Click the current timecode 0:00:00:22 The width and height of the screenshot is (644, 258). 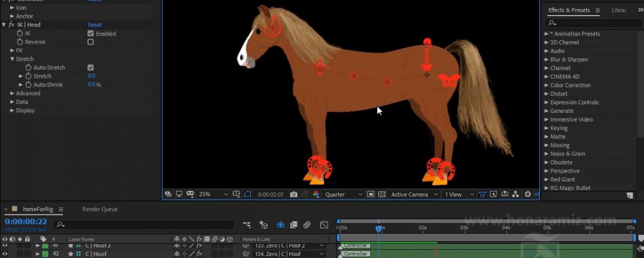26,221
